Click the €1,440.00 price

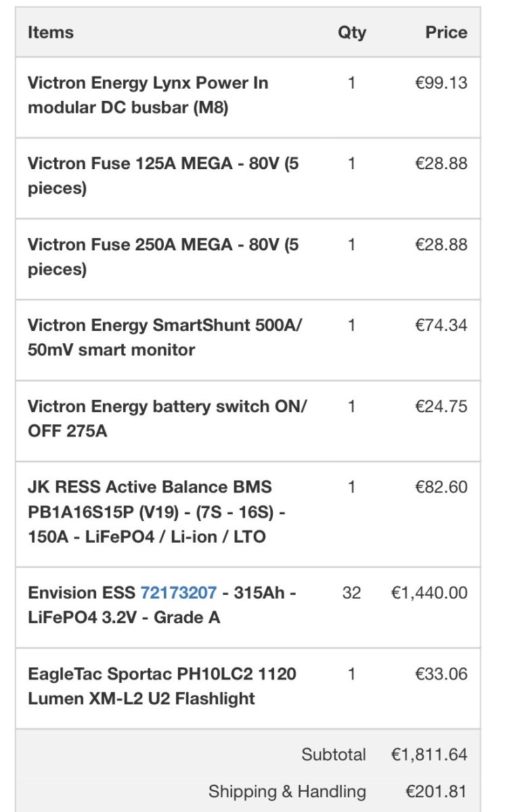429,593
